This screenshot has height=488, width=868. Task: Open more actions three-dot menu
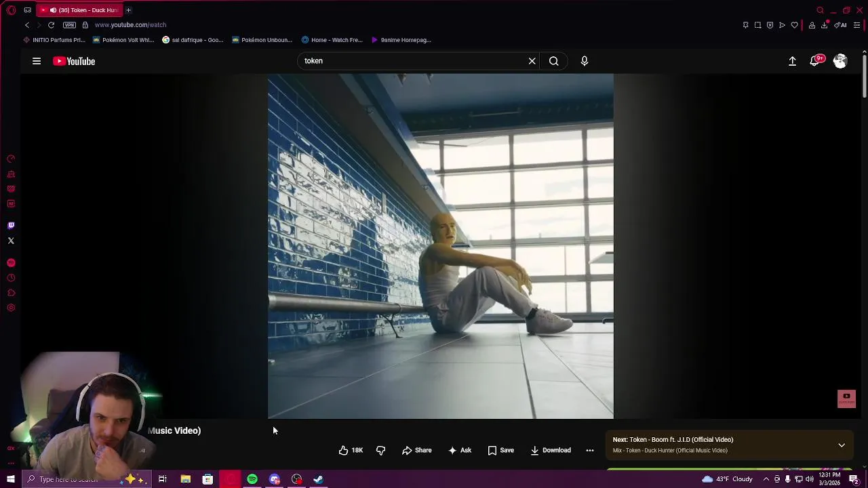pyautogui.click(x=590, y=450)
